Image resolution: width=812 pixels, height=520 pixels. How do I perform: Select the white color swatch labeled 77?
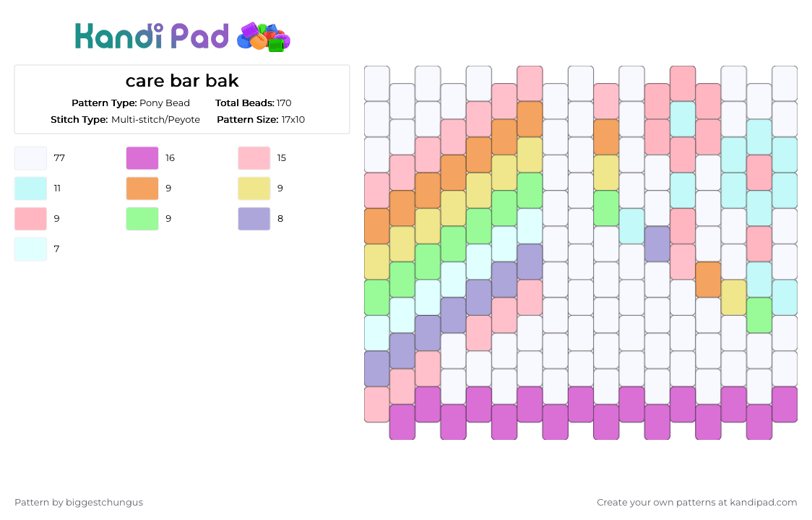pos(30,158)
